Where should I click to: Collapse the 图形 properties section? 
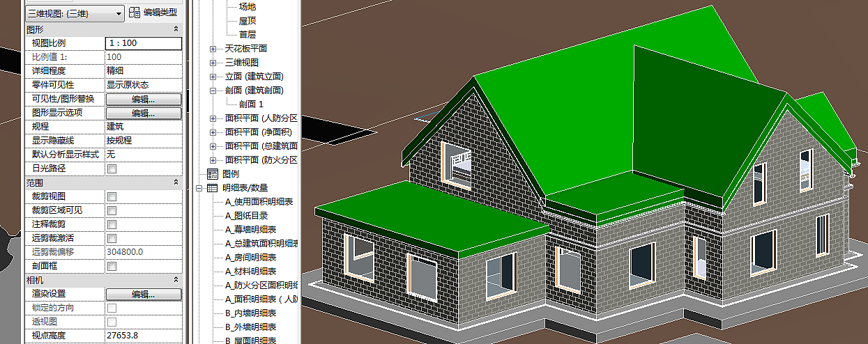point(176,29)
